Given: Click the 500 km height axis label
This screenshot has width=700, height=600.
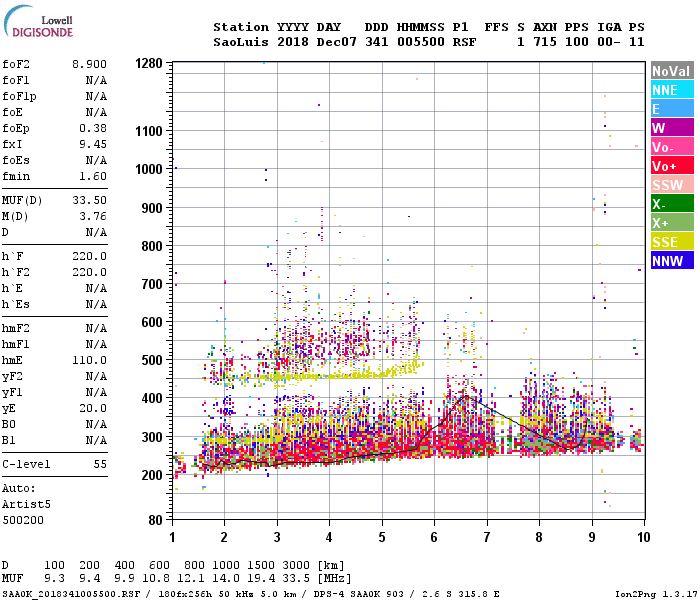Looking at the screenshot, I should [152, 360].
